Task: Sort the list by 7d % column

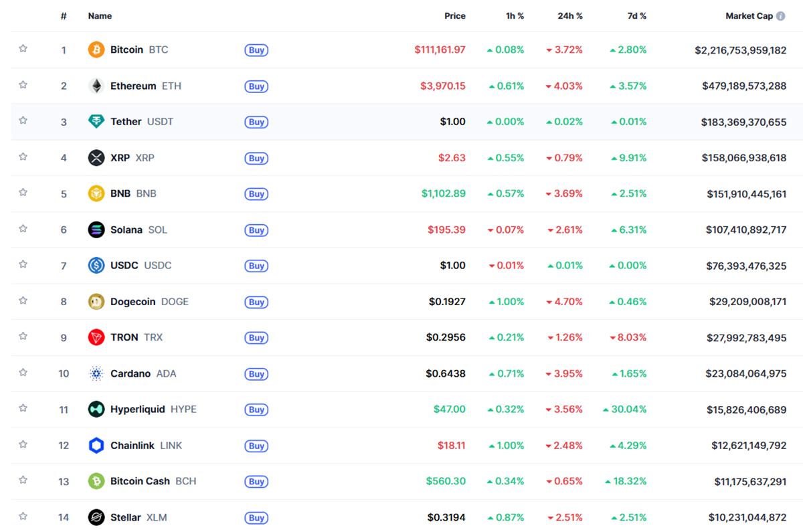Action: point(637,15)
